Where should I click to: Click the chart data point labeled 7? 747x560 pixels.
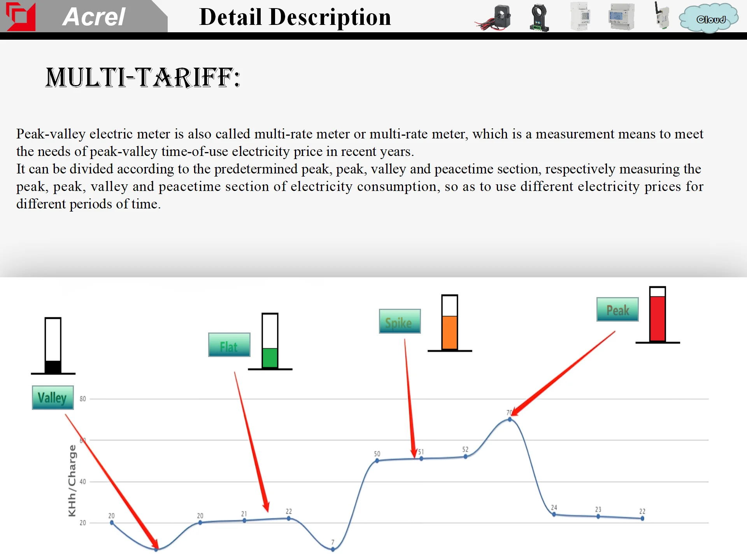333,549
